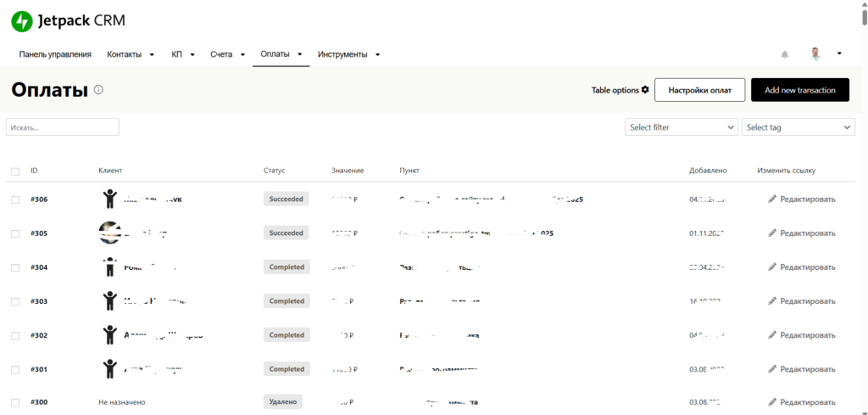Click the Клиент column header
Screen dimensions: 868x415
(x=110, y=171)
